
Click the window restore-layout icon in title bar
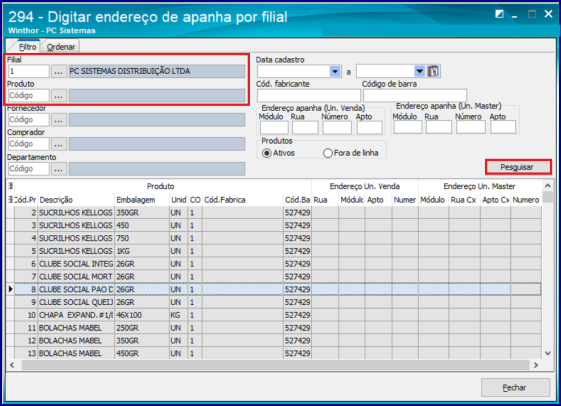click(x=499, y=14)
